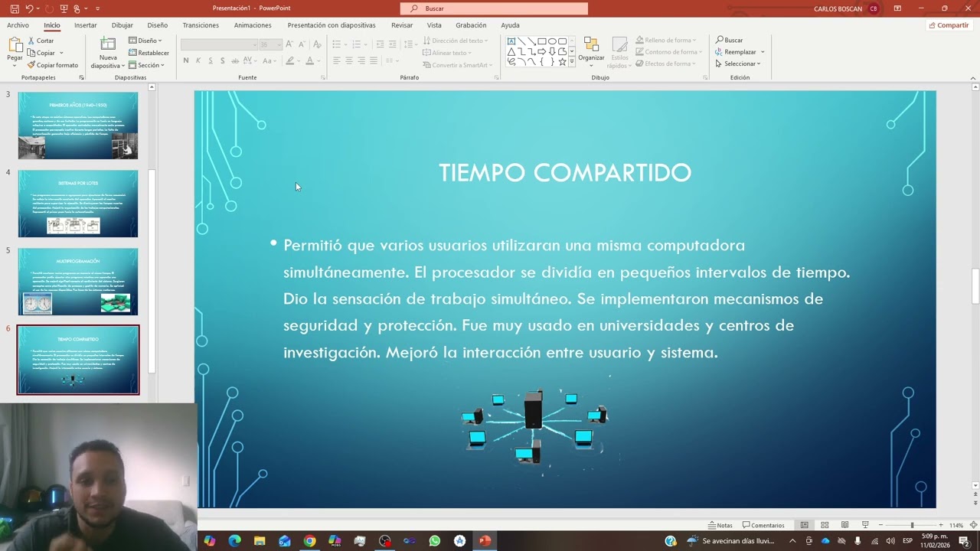This screenshot has width=980, height=551.
Task: Click font color A swatch
Action: (x=309, y=60)
